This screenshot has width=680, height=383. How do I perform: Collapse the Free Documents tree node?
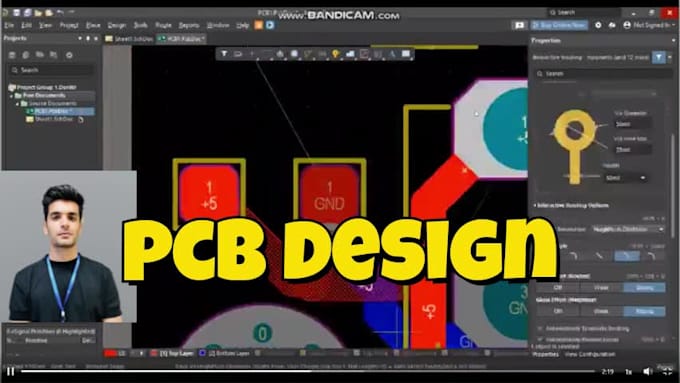(x=12, y=95)
